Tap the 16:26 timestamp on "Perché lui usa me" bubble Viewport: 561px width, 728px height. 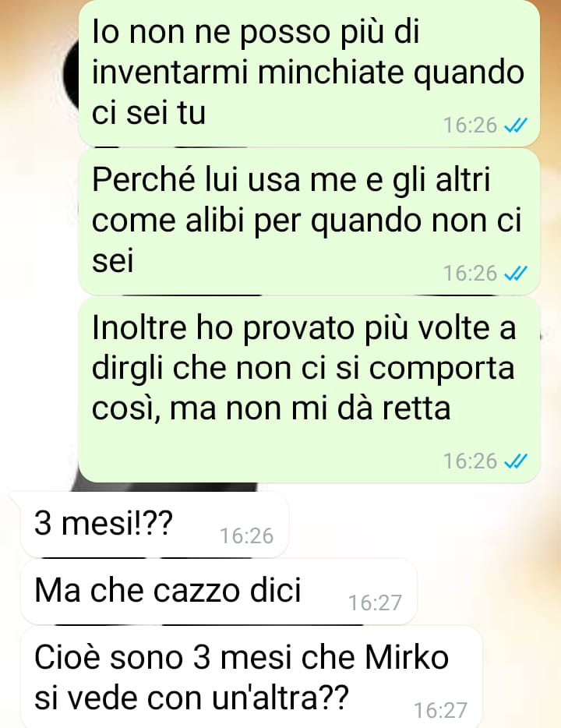point(470,274)
